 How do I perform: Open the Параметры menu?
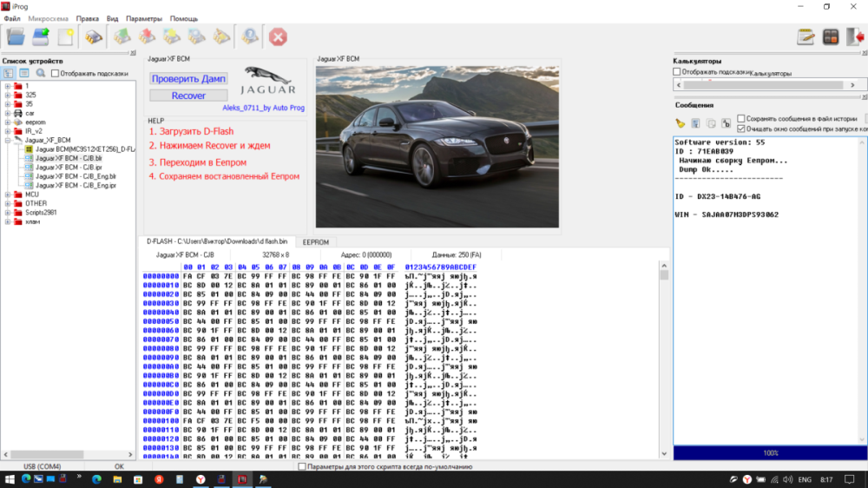point(143,17)
